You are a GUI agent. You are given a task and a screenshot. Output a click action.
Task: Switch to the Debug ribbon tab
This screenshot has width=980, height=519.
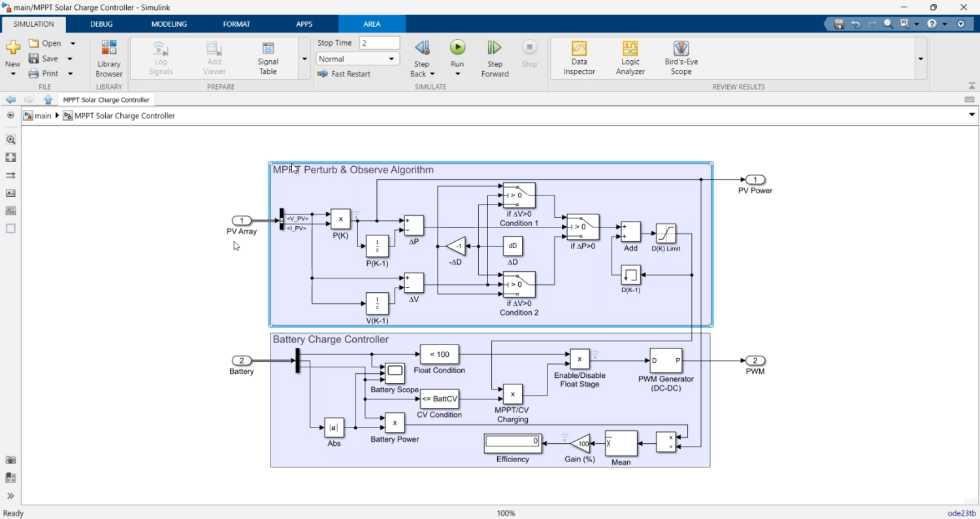pos(101,24)
